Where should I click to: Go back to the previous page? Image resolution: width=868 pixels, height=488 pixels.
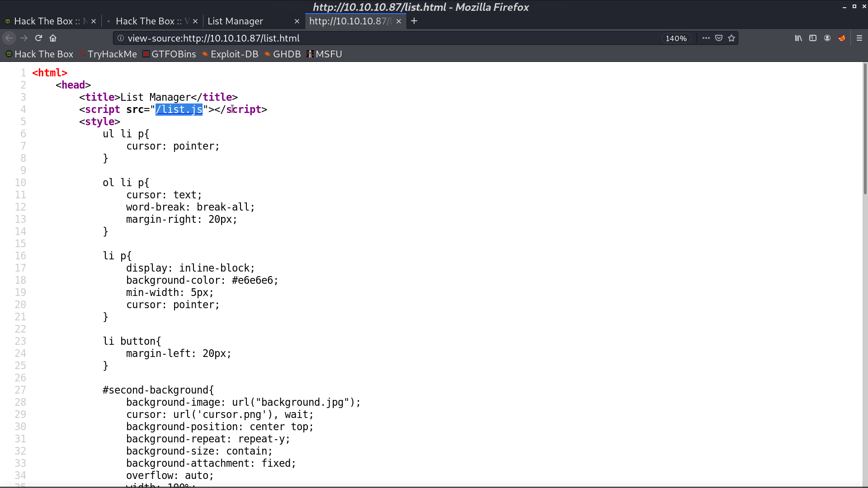tap(9, 38)
